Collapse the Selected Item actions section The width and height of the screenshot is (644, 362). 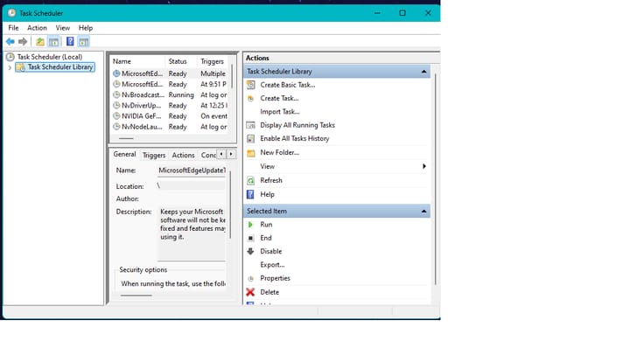click(424, 212)
